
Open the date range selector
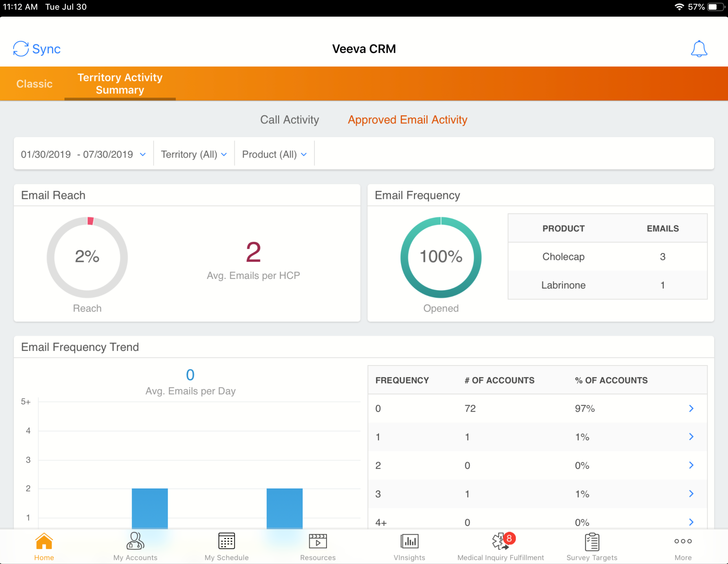[83, 154]
